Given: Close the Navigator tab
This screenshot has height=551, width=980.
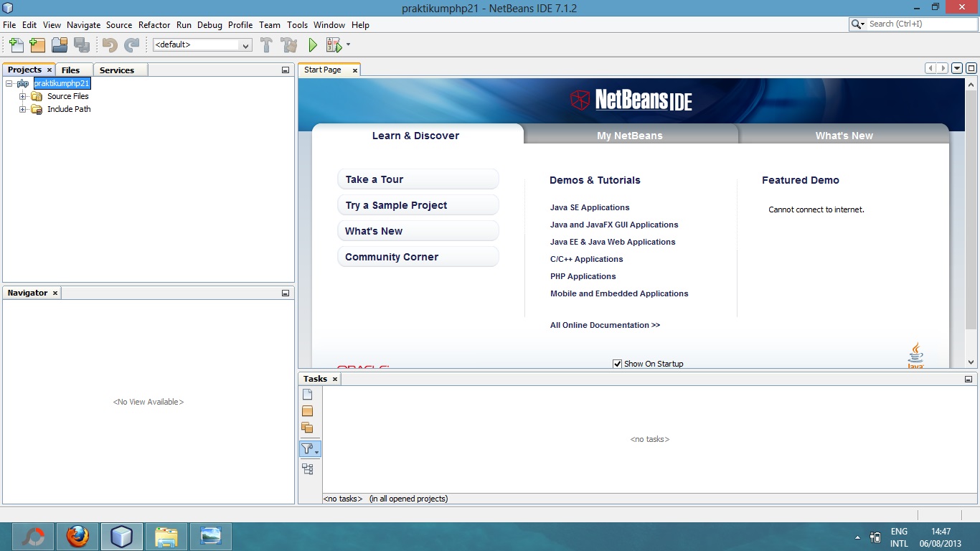Looking at the screenshot, I should pyautogui.click(x=55, y=293).
